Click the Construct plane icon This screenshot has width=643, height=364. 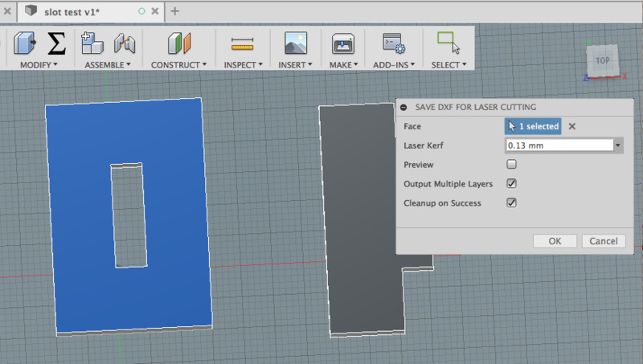(179, 43)
